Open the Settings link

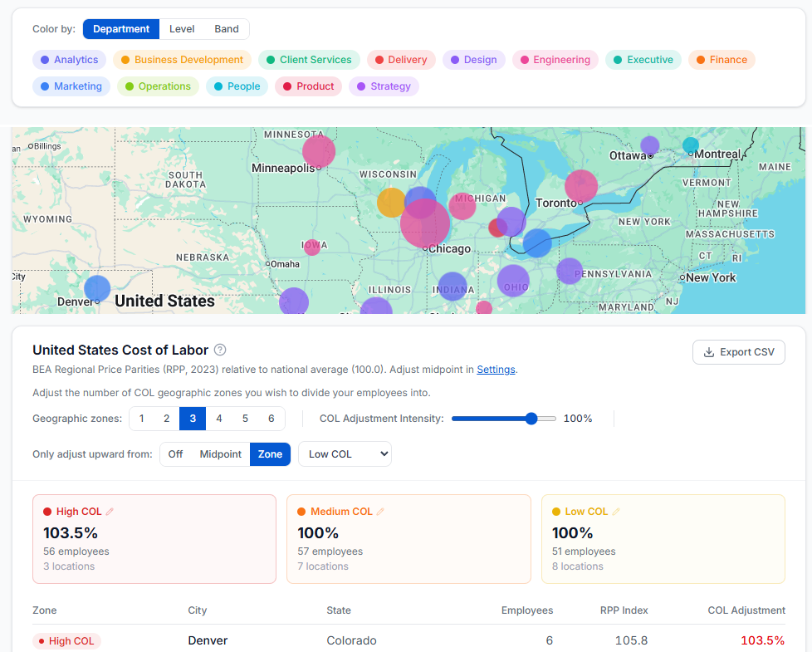click(496, 370)
